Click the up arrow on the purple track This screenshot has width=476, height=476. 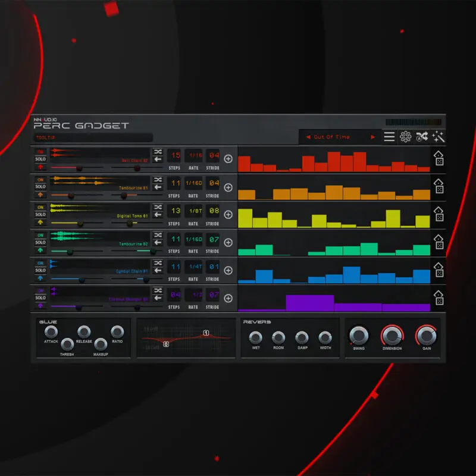coord(40,306)
